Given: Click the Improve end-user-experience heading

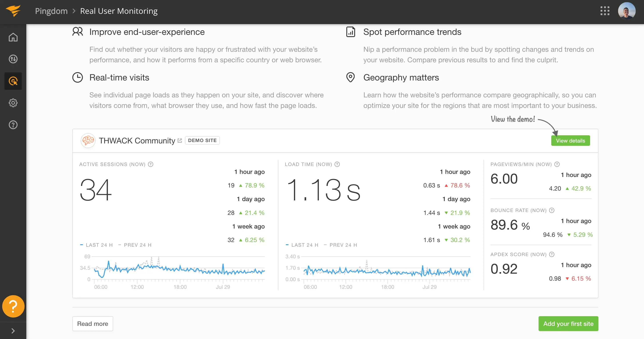Looking at the screenshot, I should [147, 32].
